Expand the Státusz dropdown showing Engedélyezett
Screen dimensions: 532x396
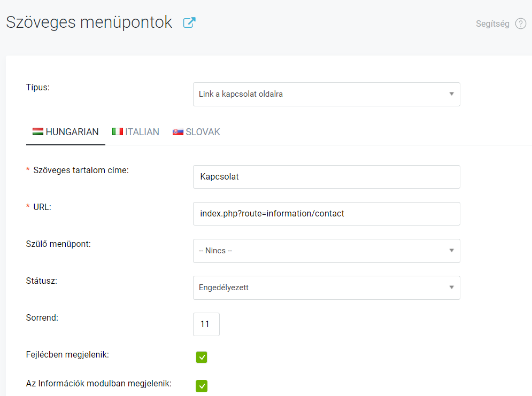(x=326, y=288)
